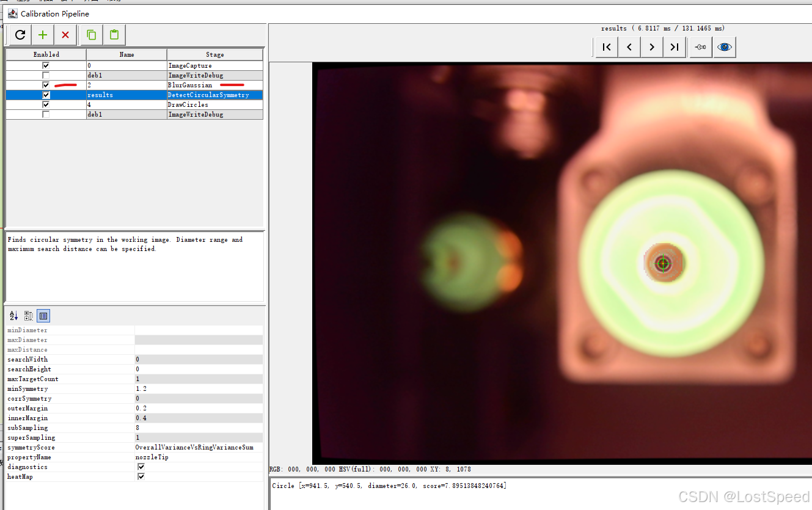Click the pin icon beside the navigation arrows
The image size is (812, 510).
[x=701, y=47]
